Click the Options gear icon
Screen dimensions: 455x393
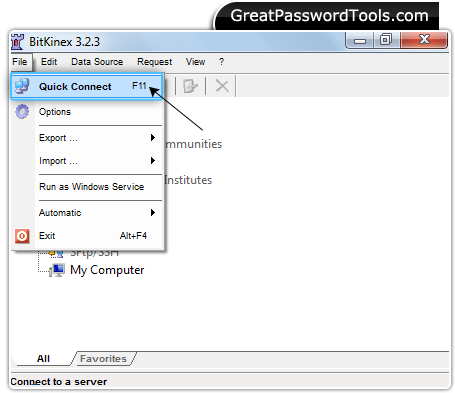coord(22,112)
